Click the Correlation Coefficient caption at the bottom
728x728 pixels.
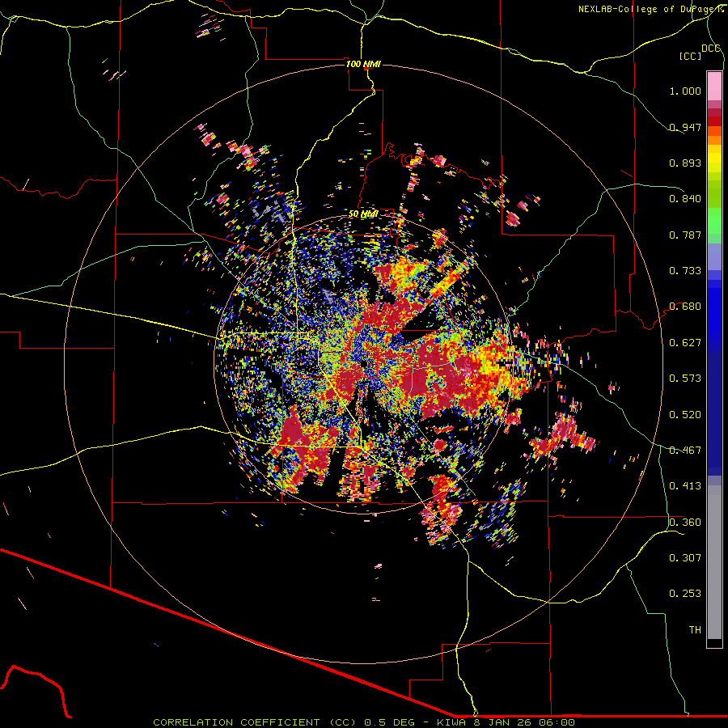point(363,722)
